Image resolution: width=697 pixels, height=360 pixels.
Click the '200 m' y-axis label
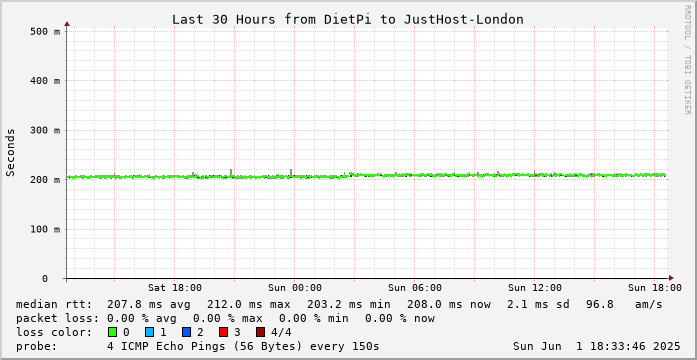45,180
